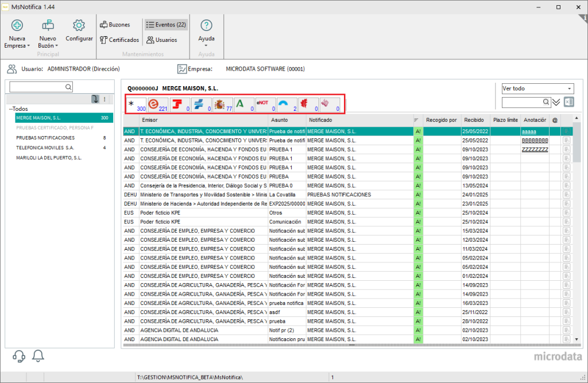This screenshot has width=588, height=383.
Task: Filter by the light-blue arc logo (2)
Action: click(287, 105)
